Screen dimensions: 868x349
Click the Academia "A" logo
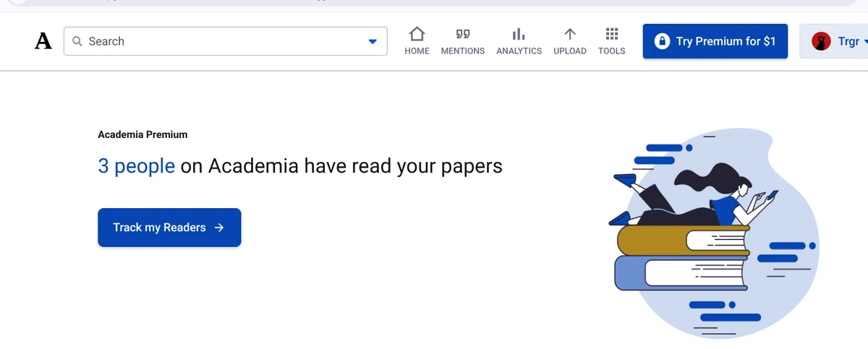point(43,42)
